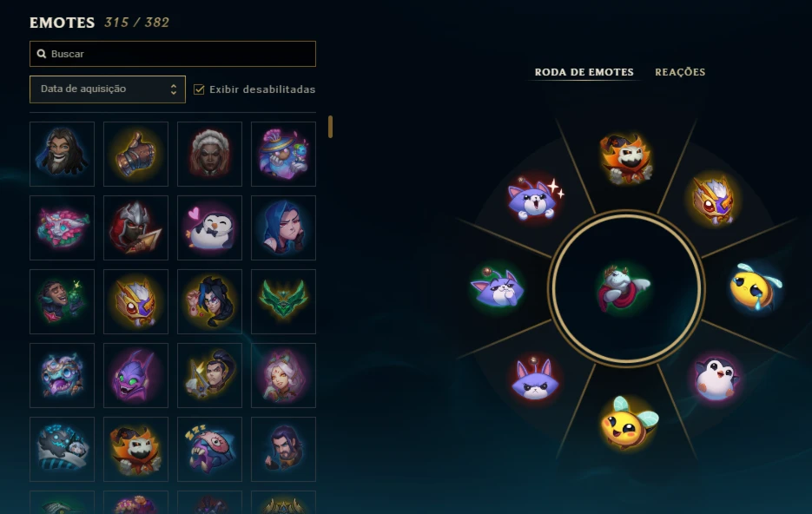
Task: Select the pumpkin-hat skull wheel slot
Action: 627,160
